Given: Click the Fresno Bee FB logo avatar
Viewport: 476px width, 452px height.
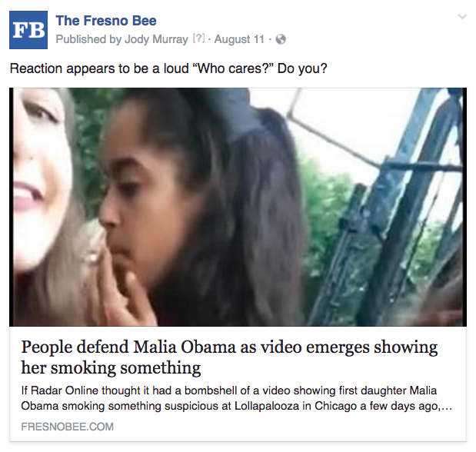Looking at the screenshot, I should [x=28, y=30].
